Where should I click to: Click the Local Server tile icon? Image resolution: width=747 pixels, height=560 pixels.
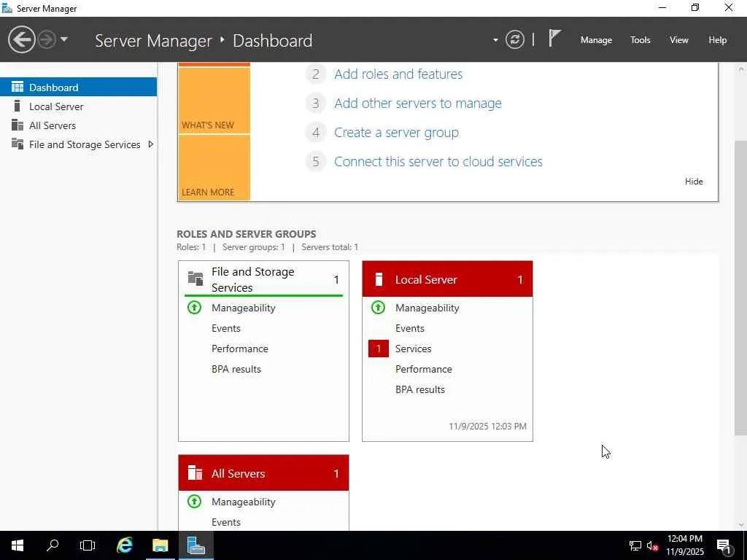(x=379, y=279)
